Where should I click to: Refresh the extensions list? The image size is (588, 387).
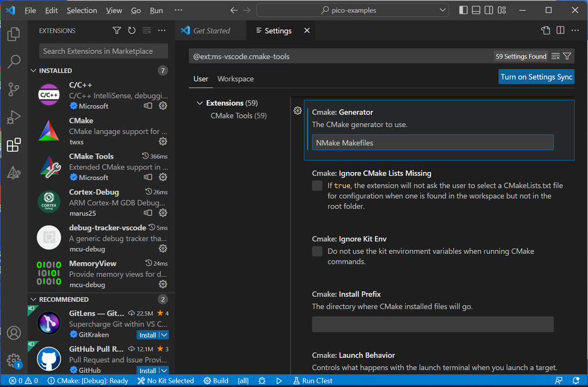coord(132,31)
